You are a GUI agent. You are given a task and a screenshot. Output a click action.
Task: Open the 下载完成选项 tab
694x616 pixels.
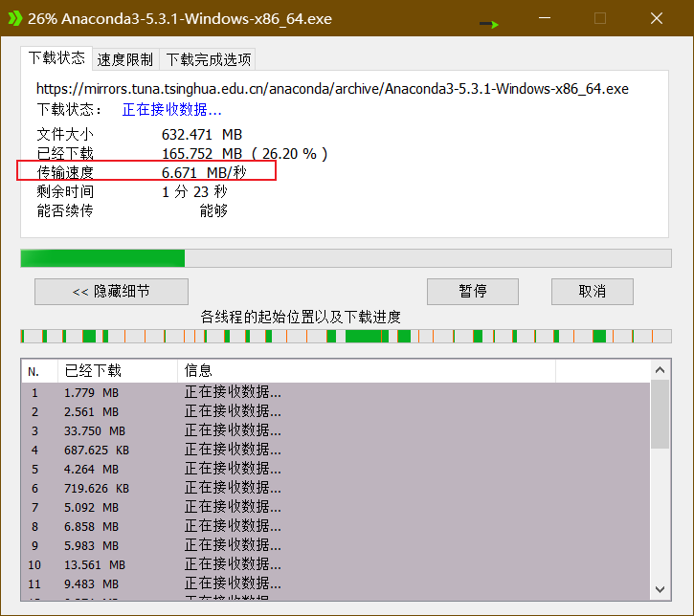pos(208,59)
